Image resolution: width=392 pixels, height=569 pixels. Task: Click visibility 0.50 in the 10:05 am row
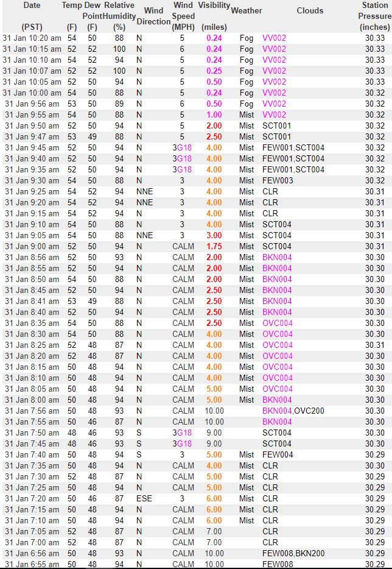click(214, 82)
